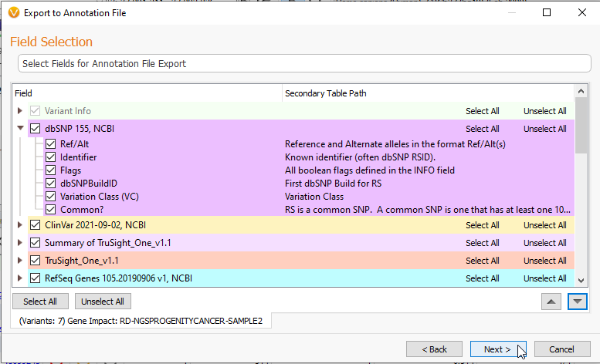Uncheck the RefSeq Genes 105.20190906 checkbox
This screenshot has width=600, height=364.
pyautogui.click(x=35, y=278)
